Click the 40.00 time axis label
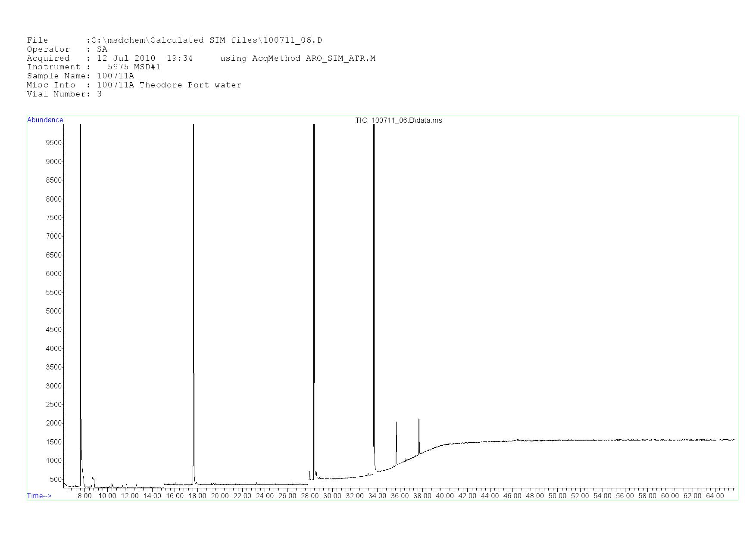The image size is (756, 534). tap(444, 496)
